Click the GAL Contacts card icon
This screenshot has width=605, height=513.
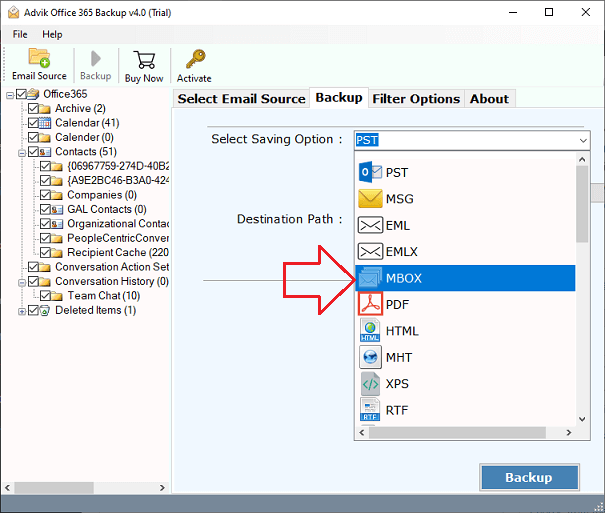57,210
